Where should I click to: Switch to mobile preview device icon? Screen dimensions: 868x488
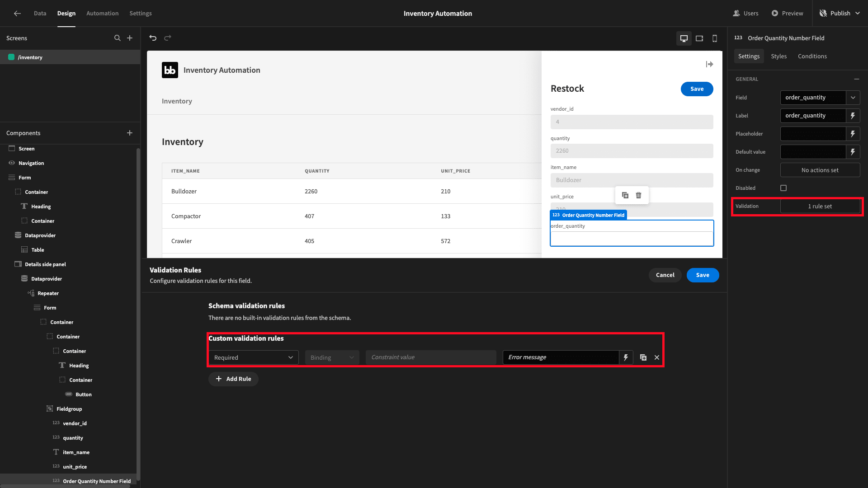click(715, 38)
